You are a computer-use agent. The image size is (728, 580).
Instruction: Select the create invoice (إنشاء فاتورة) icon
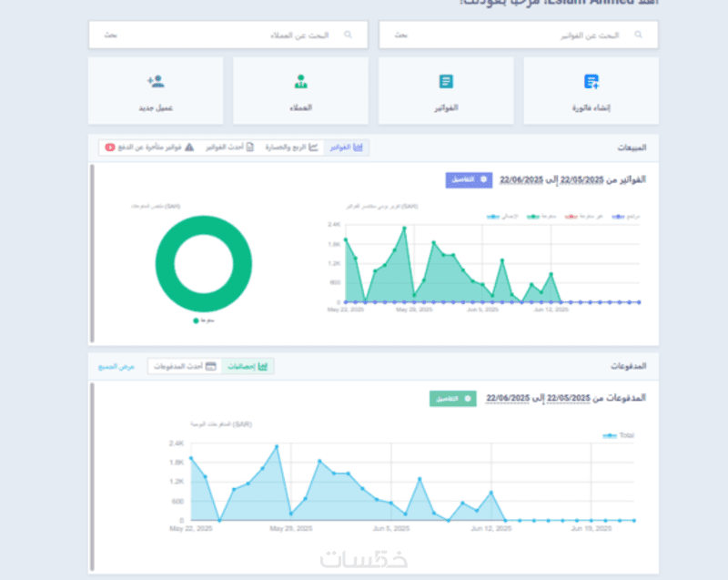[x=591, y=82]
